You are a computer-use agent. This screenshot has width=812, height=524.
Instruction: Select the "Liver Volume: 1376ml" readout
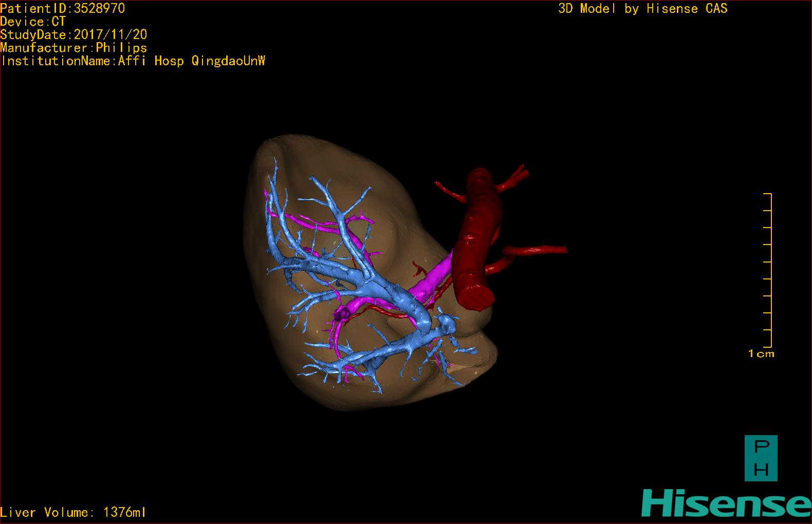73,512
